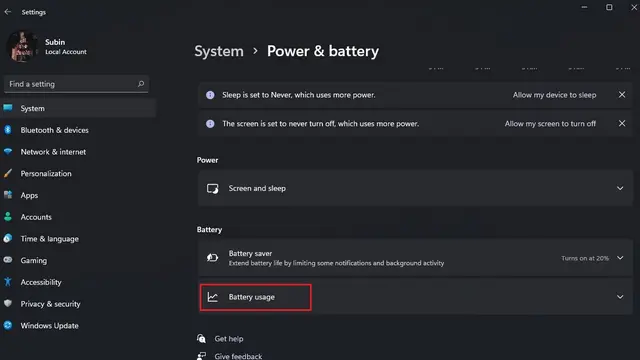Click the search magnifier icon in Find a setting
This screenshot has height=360, width=640.
[141, 84]
